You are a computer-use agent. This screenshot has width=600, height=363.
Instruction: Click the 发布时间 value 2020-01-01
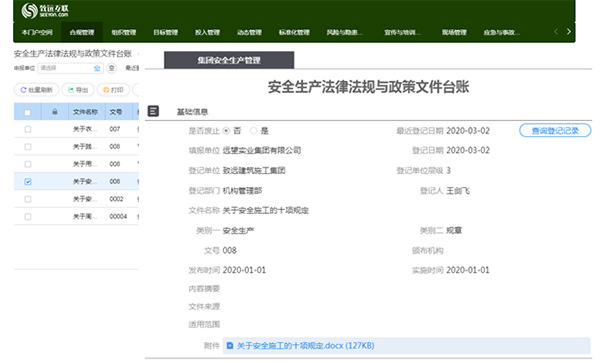pos(244,270)
